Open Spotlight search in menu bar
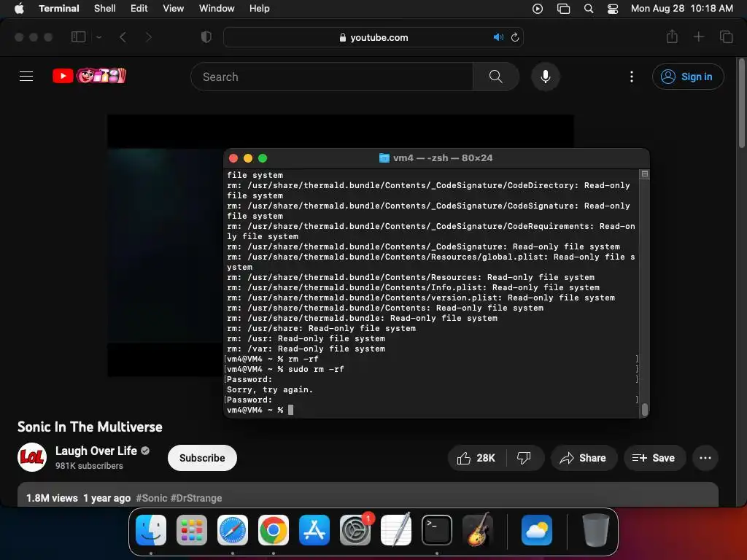The width and height of the screenshot is (747, 560). (589, 9)
